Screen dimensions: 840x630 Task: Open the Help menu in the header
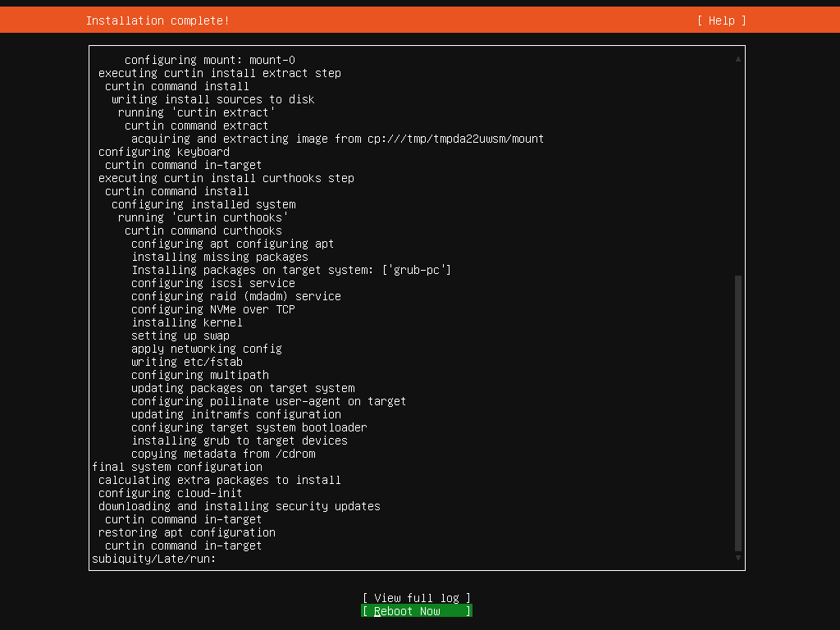click(x=721, y=21)
